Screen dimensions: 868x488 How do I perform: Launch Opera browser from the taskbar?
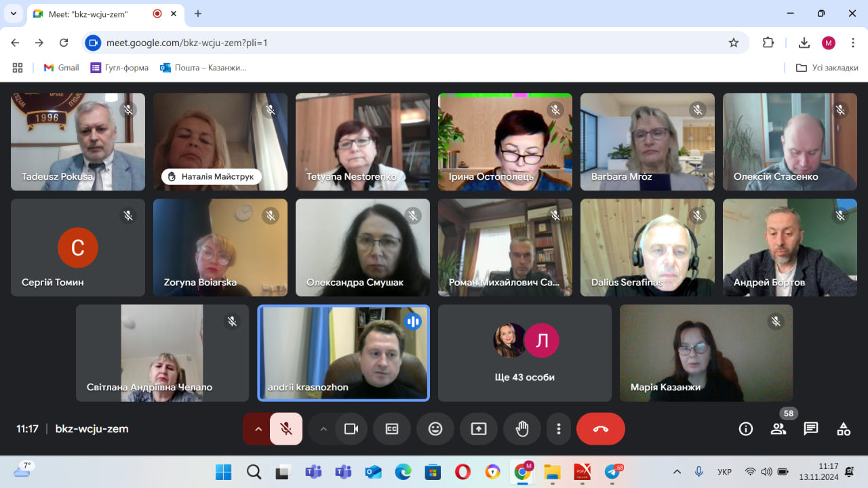pos(462,472)
